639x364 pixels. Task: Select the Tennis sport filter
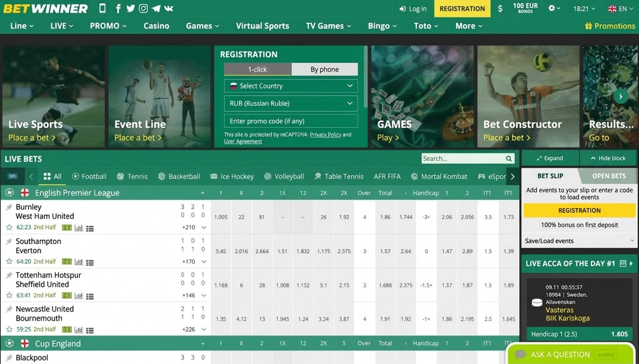click(132, 176)
